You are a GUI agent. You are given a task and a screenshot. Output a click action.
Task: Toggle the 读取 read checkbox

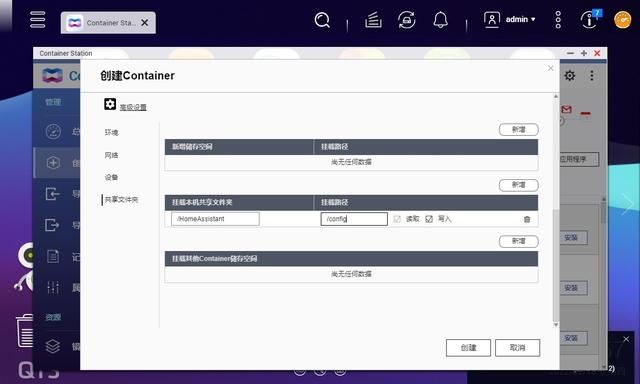point(397,219)
